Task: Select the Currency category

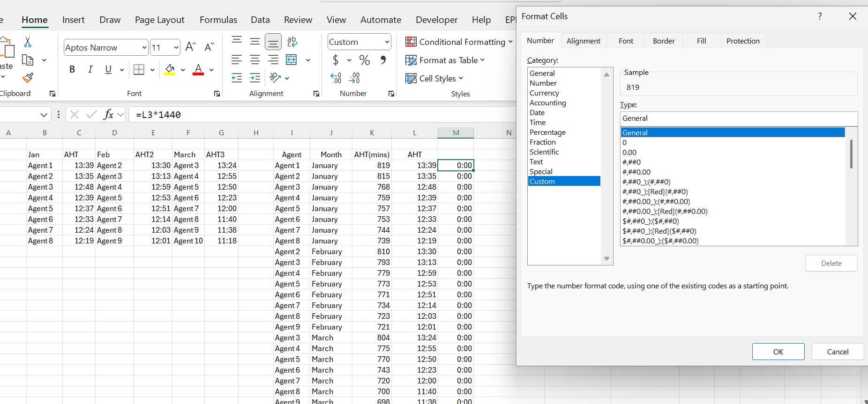Action: tap(564, 93)
